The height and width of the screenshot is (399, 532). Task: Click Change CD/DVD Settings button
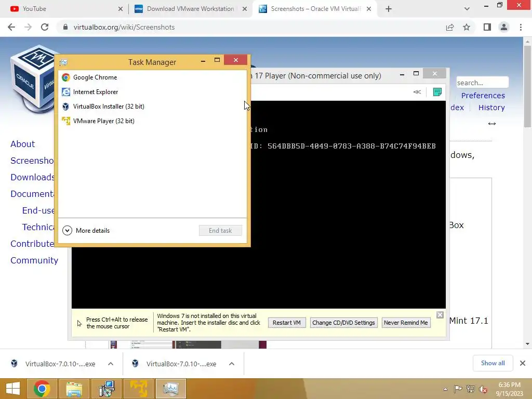[343, 323]
